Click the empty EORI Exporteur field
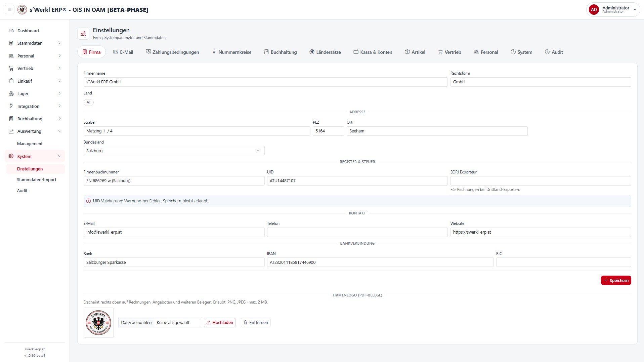The width and height of the screenshot is (644, 362). [541, 181]
